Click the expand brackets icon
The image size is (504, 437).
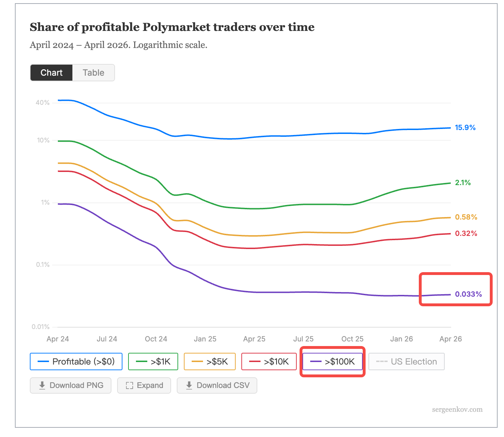130,385
